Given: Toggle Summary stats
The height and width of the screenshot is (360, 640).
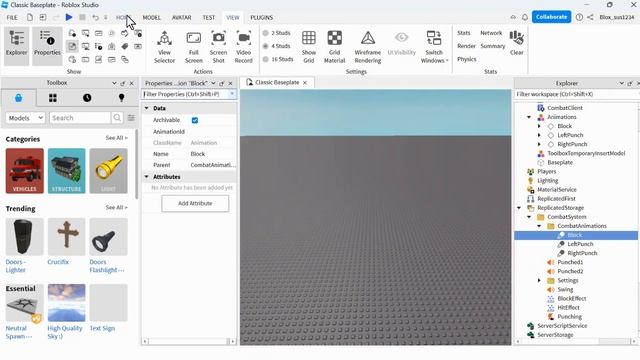Looking at the screenshot, I should coord(493,46).
